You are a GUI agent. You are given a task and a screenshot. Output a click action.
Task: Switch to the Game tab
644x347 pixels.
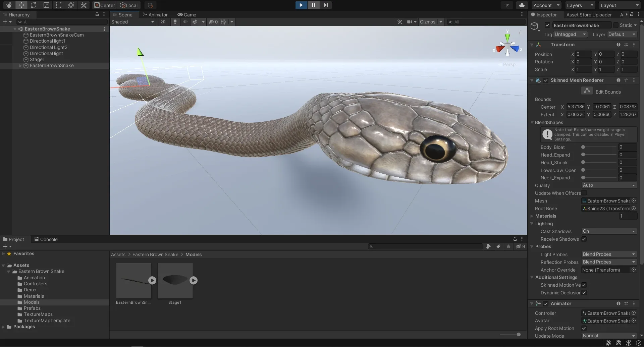click(187, 14)
